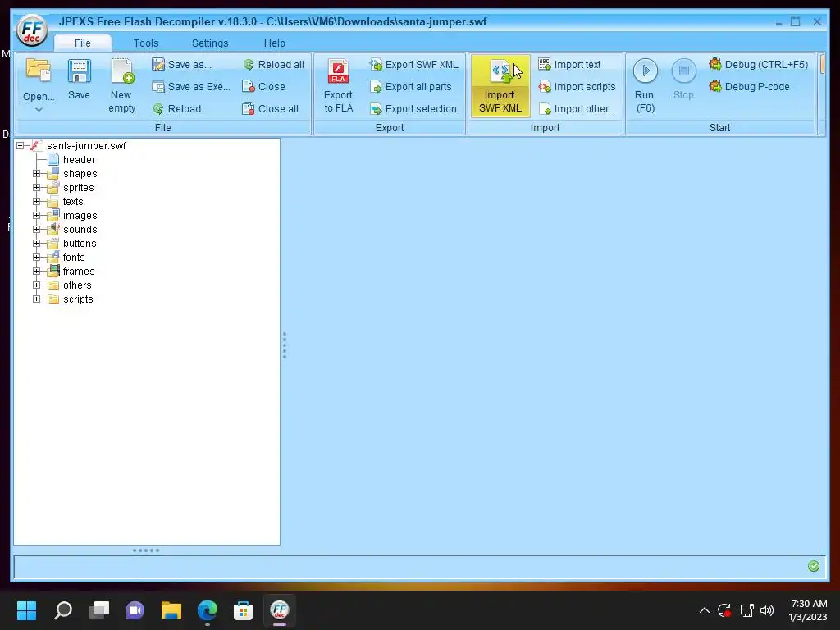This screenshot has height=630, width=840.
Task: Open Microsoft Edge from taskbar
Action: tap(208, 610)
